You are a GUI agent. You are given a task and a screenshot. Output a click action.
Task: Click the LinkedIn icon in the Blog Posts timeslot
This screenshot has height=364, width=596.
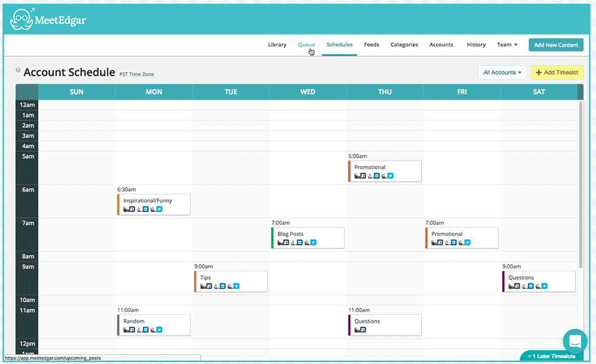(x=296, y=242)
